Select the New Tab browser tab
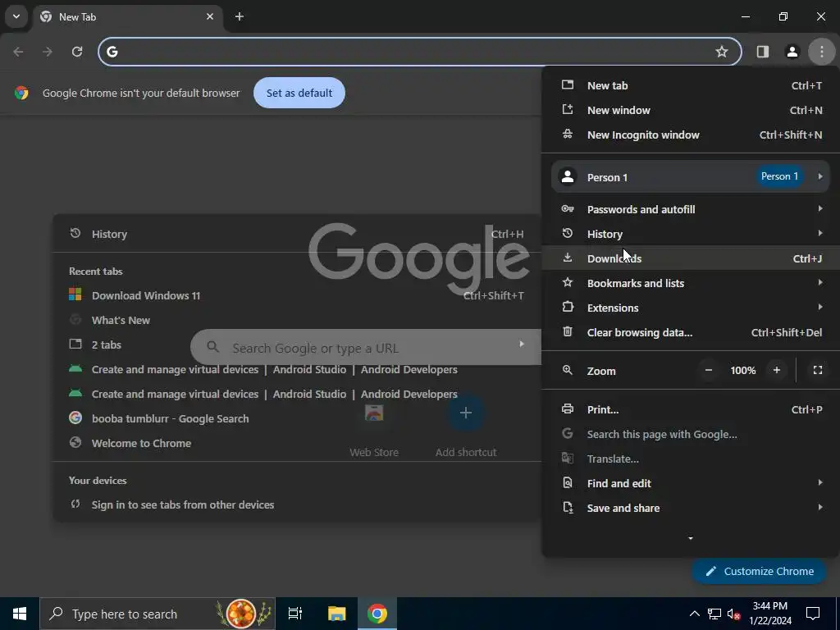Screen dimensions: 840x630 (x=127, y=17)
